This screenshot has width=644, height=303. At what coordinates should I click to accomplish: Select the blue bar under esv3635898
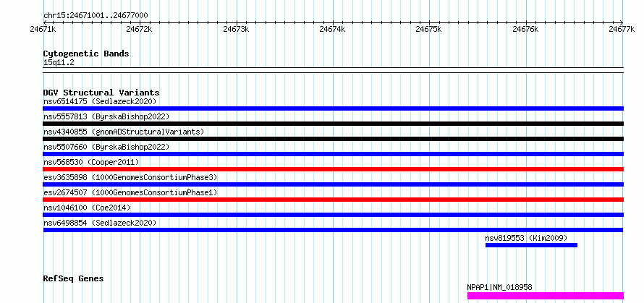coord(334,184)
